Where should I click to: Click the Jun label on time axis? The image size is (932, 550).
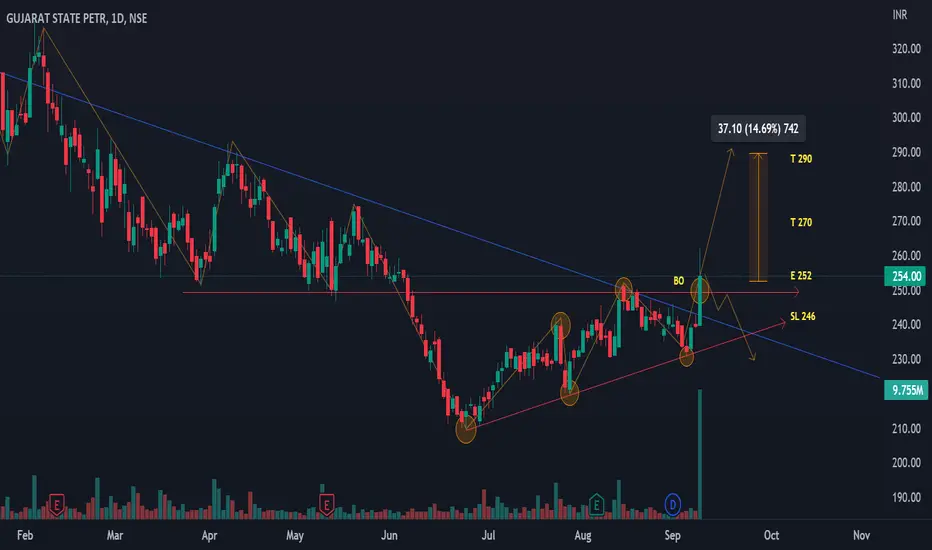[389, 535]
